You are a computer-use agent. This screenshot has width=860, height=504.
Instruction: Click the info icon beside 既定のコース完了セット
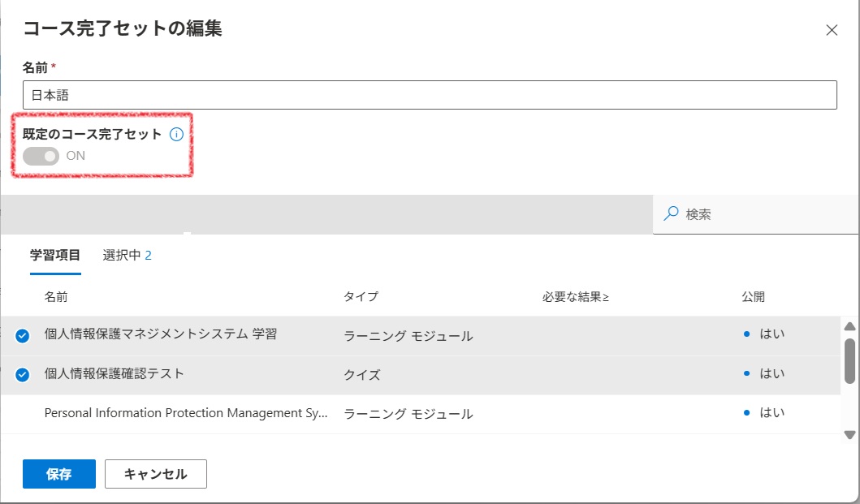(x=176, y=135)
